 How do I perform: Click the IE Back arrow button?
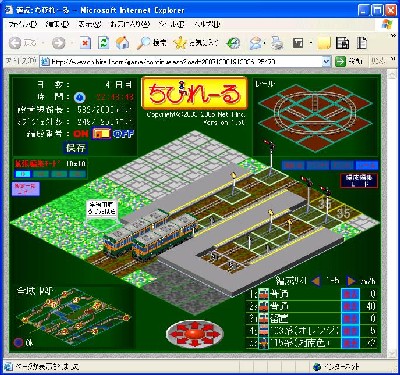click(x=15, y=43)
